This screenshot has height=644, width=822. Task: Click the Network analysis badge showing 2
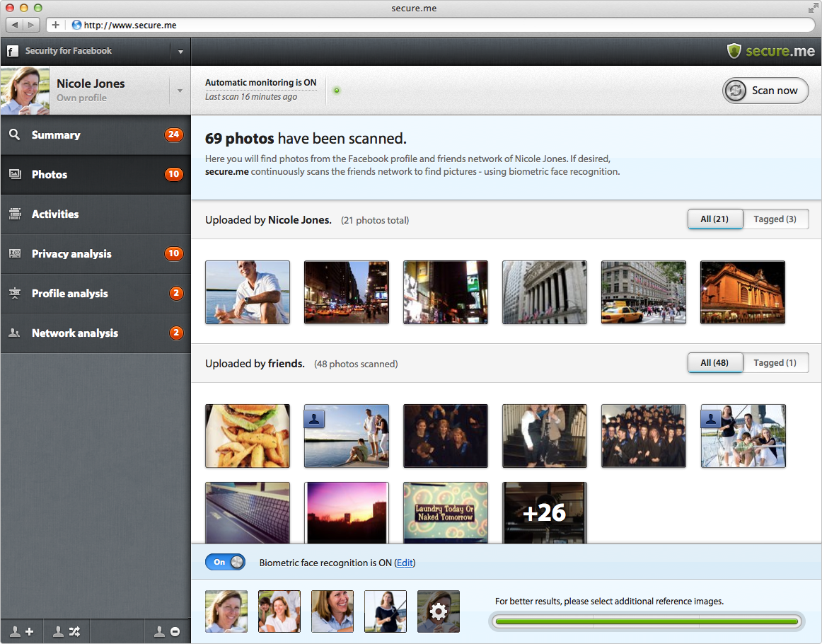pyautogui.click(x=176, y=333)
